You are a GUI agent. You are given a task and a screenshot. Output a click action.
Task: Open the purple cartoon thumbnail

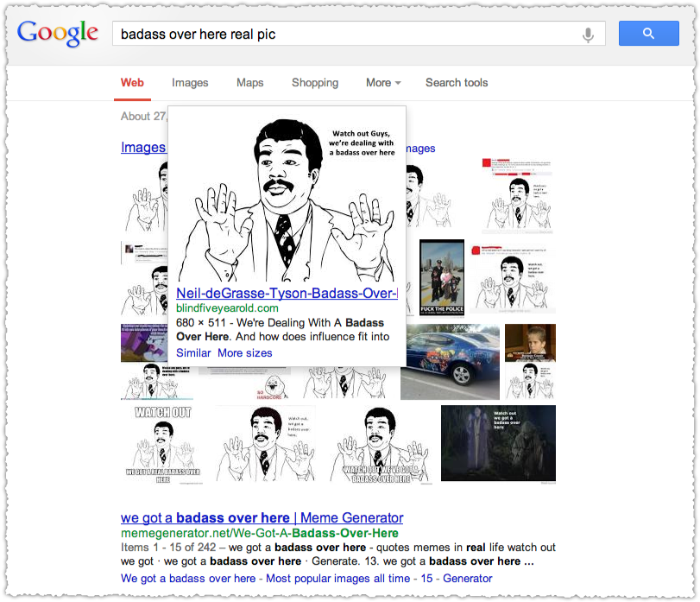(144, 343)
